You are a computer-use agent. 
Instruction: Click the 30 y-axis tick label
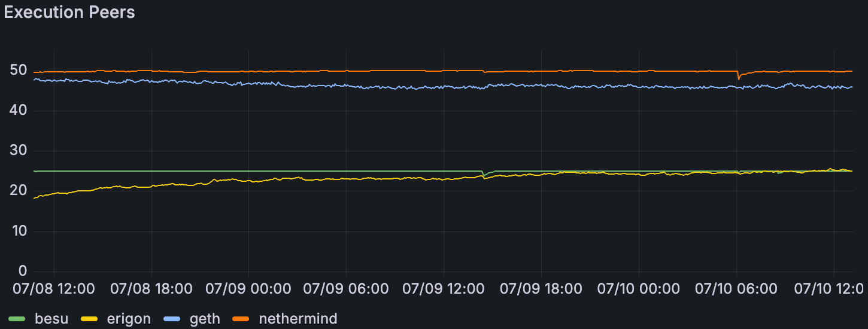18,151
